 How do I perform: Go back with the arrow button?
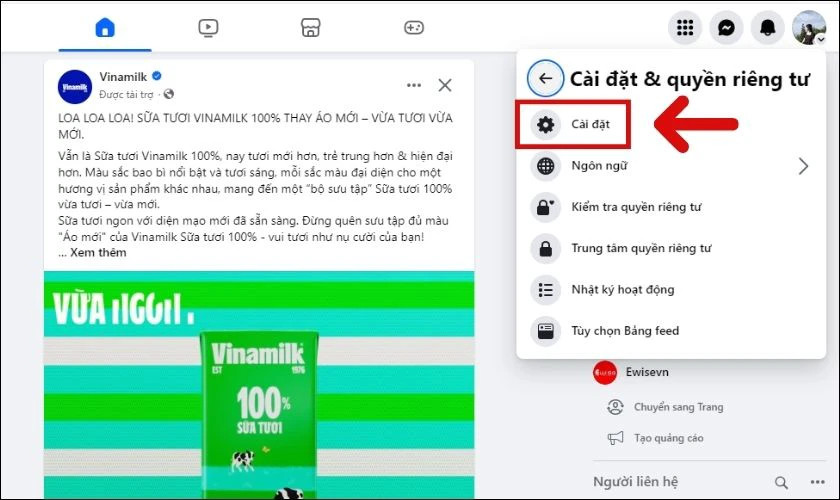click(x=545, y=79)
